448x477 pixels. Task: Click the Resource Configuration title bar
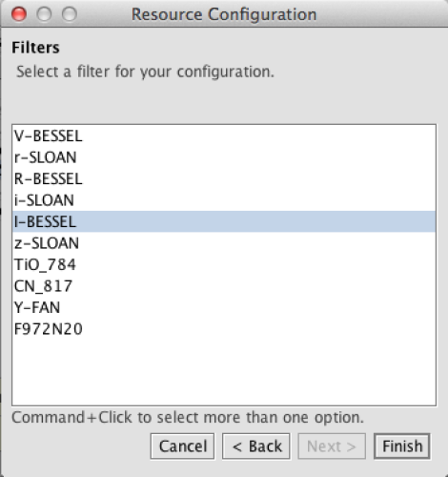click(x=224, y=14)
